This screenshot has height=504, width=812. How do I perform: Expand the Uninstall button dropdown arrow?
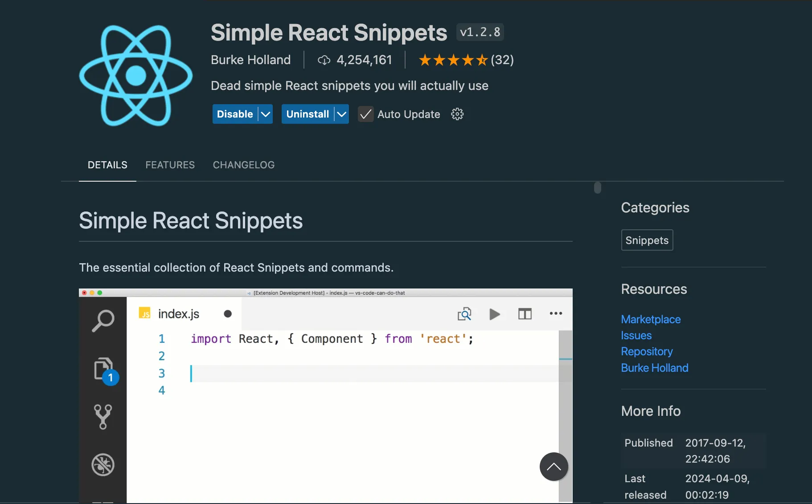click(x=342, y=114)
